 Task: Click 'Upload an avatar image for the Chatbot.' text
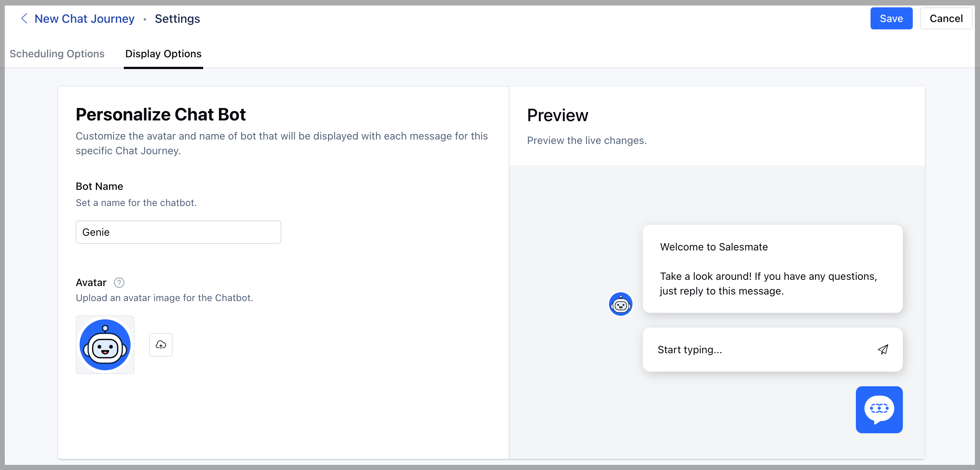point(164,298)
